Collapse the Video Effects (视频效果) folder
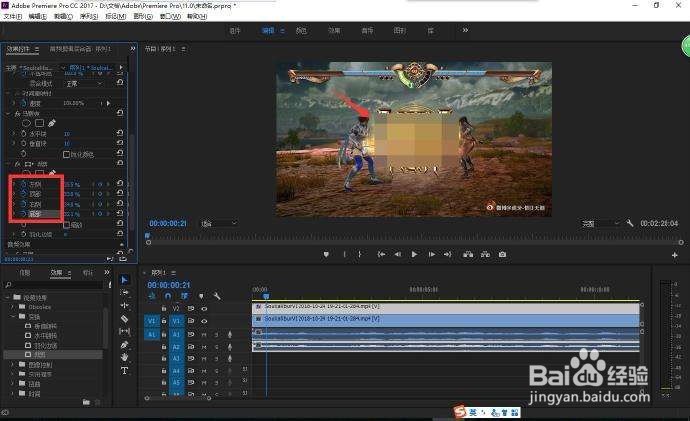This screenshot has height=421, width=690. point(8,297)
